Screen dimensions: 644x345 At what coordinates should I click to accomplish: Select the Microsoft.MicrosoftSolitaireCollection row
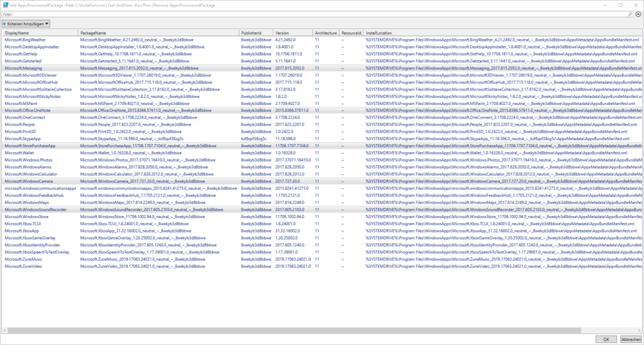click(322, 89)
